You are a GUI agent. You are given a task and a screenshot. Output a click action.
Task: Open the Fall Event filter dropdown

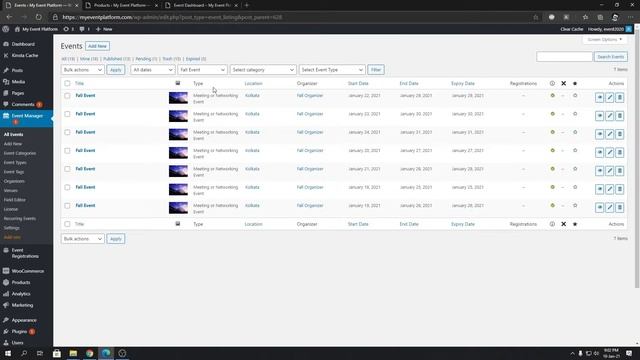(x=202, y=70)
